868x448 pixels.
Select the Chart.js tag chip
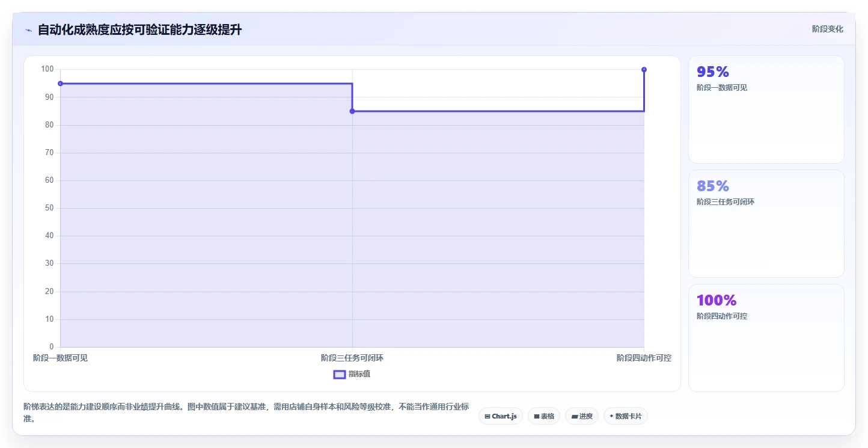(501, 416)
